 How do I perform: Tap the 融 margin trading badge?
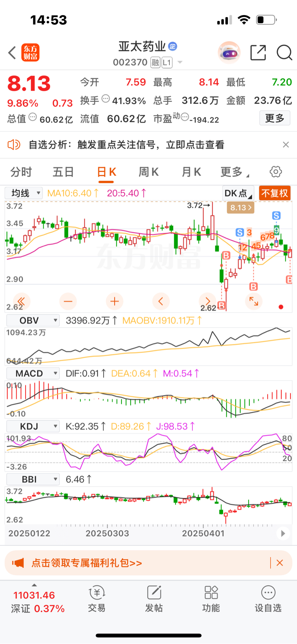click(155, 62)
